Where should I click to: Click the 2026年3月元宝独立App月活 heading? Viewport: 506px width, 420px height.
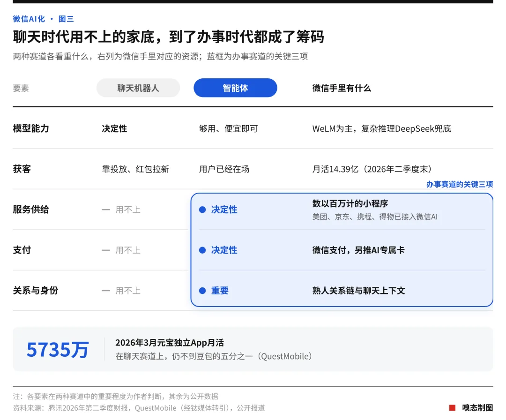point(170,343)
